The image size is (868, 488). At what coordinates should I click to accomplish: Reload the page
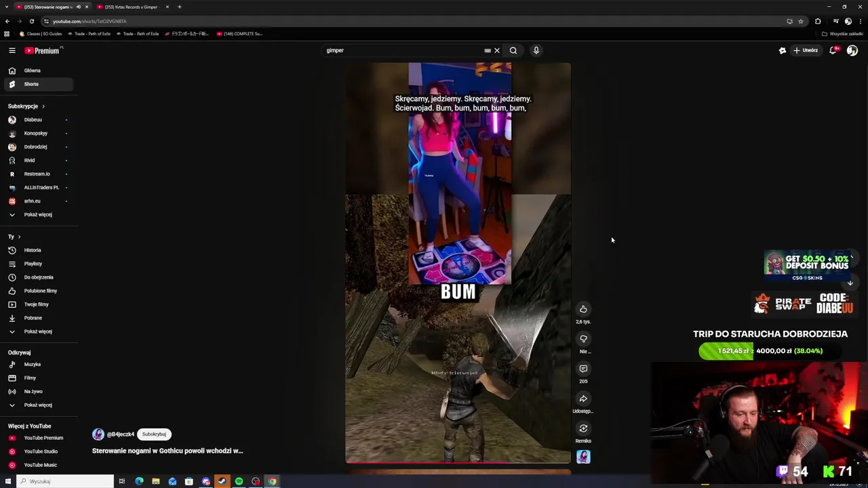tap(31, 21)
